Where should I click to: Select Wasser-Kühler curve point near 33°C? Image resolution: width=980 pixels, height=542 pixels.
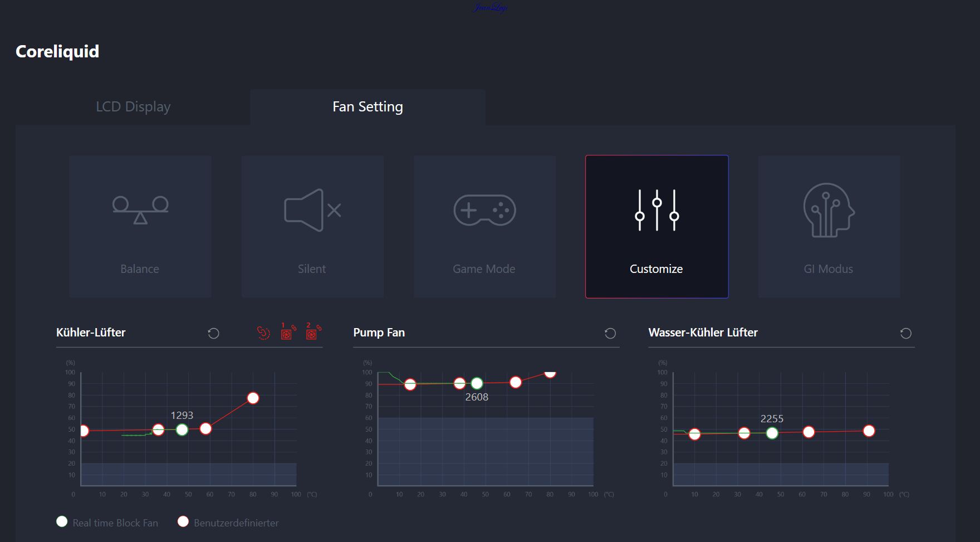pos(744,433)
